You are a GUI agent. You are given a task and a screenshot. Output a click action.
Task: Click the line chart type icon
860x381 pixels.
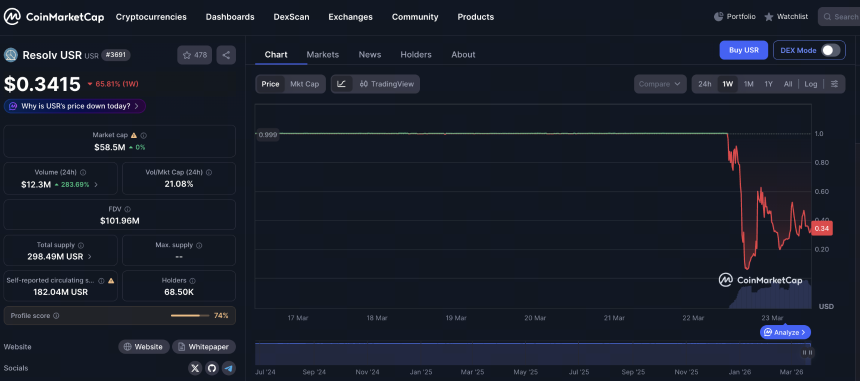(x=342, y=84)
